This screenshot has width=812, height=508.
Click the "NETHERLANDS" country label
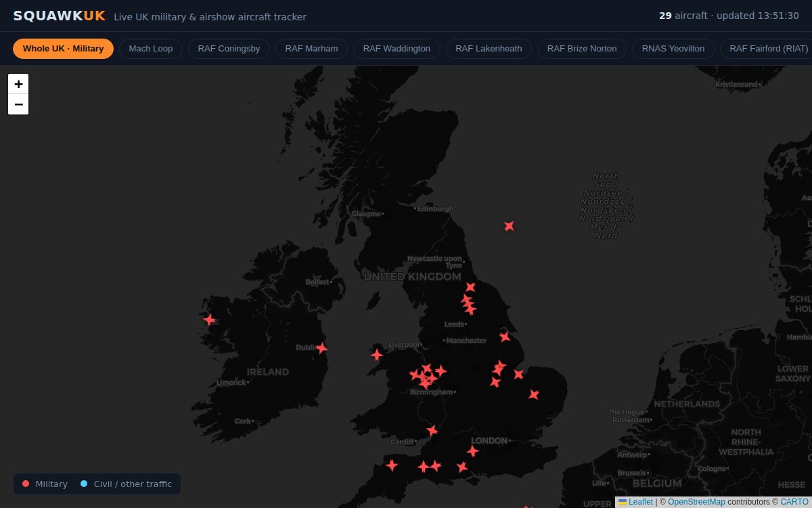tap(687, 404)
